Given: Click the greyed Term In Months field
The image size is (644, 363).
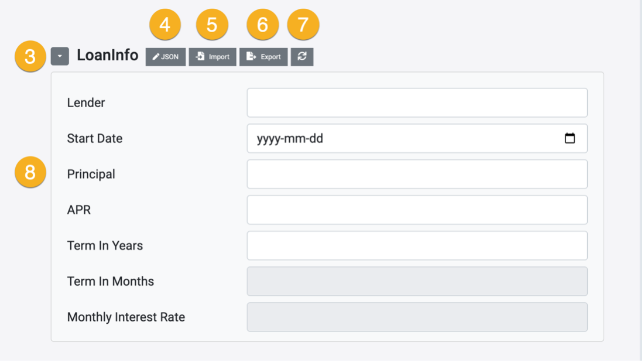Looking at the screenshot, I should 417,282.
